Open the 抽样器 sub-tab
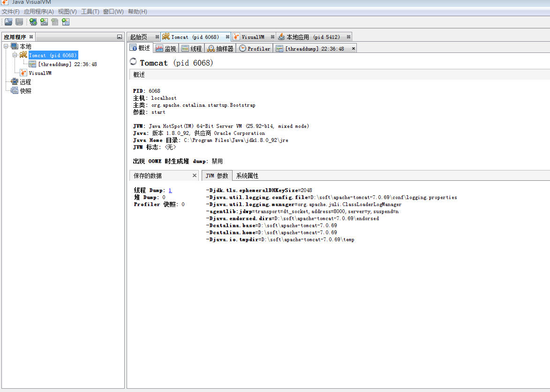 point(220,49)
